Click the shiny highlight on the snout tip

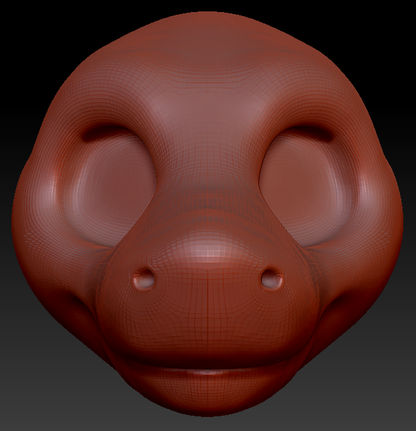tap(207, 248)
